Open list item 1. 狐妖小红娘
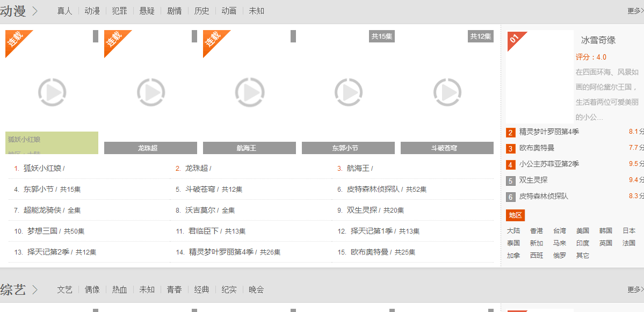644x312 pixels. click(43, 168)
